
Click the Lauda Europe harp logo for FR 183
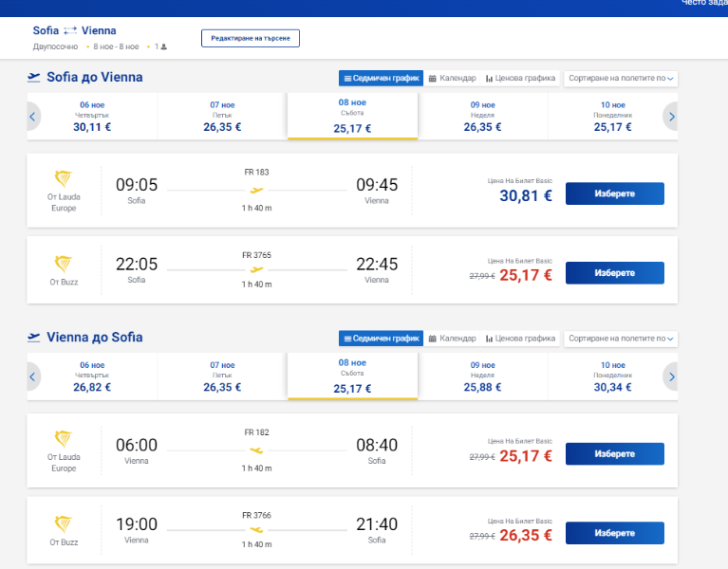click(x=64, y=178)
